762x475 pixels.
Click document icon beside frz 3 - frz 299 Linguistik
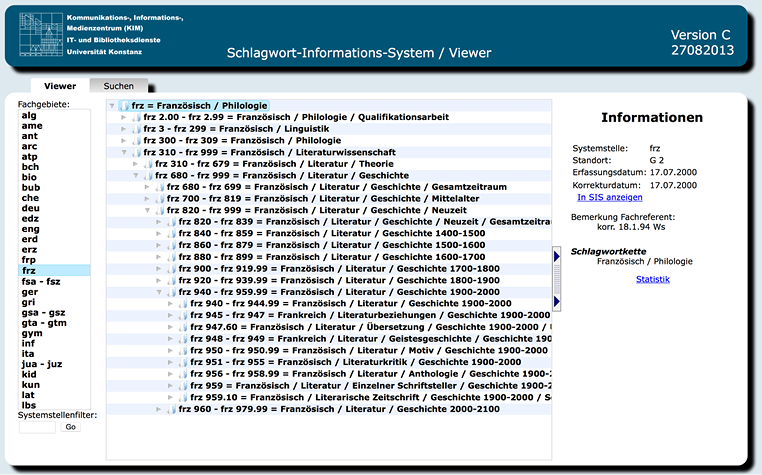coord(136,129)
